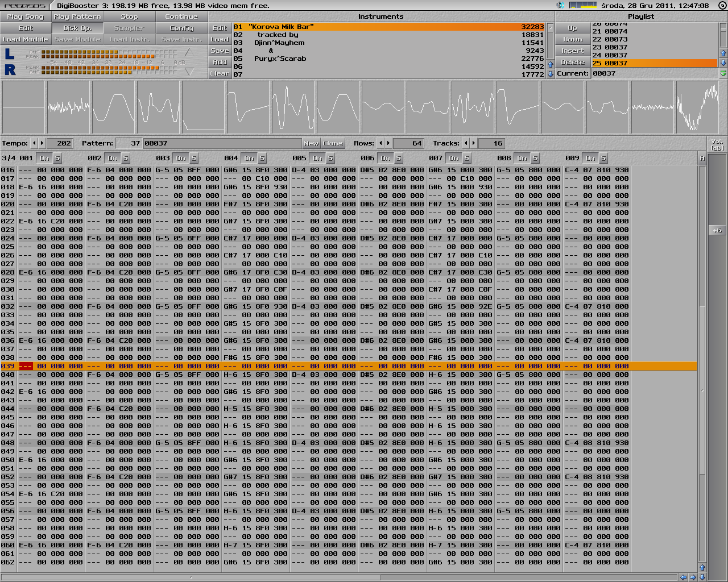Viewport: 728px width, 582px height.
Task: Select the second noisy waveform thumbnail
Action: coord(68,107)
